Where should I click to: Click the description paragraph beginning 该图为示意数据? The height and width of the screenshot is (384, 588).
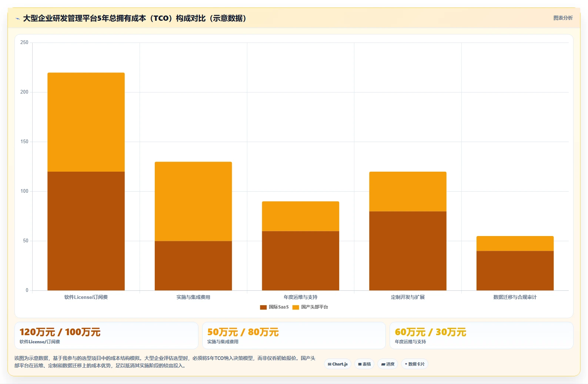pos(165,362)
